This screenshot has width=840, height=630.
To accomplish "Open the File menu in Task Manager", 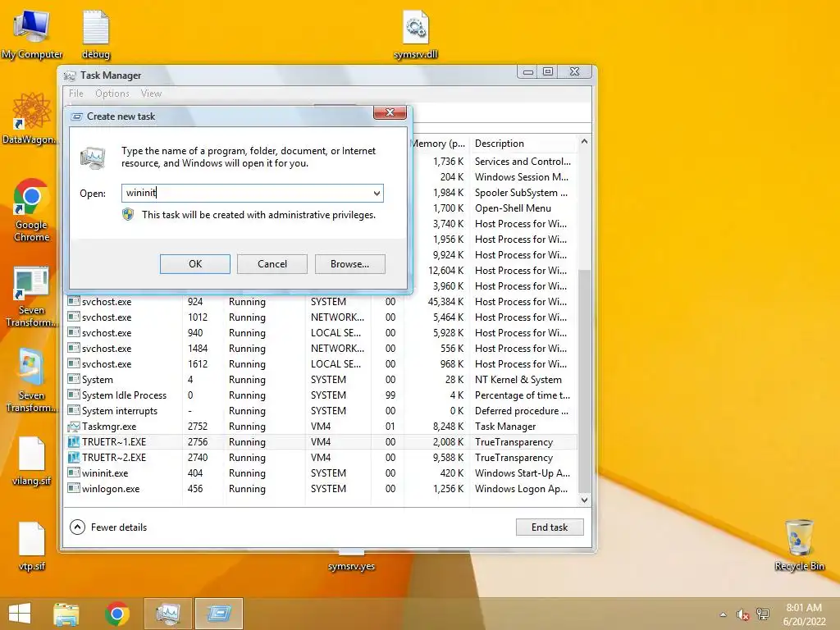I will tap(76, 94).
